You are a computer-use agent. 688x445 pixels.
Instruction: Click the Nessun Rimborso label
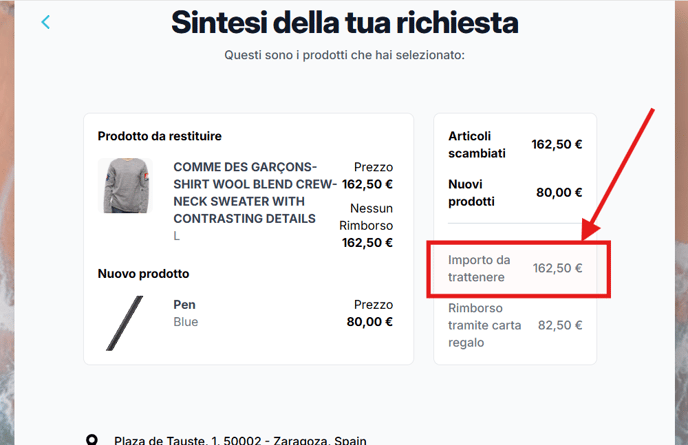click(366, 217)
